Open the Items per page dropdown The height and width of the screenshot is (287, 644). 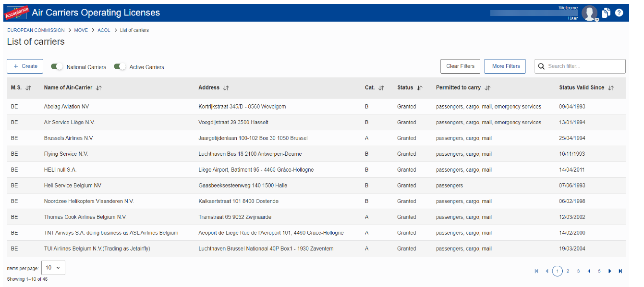(53, 268)
